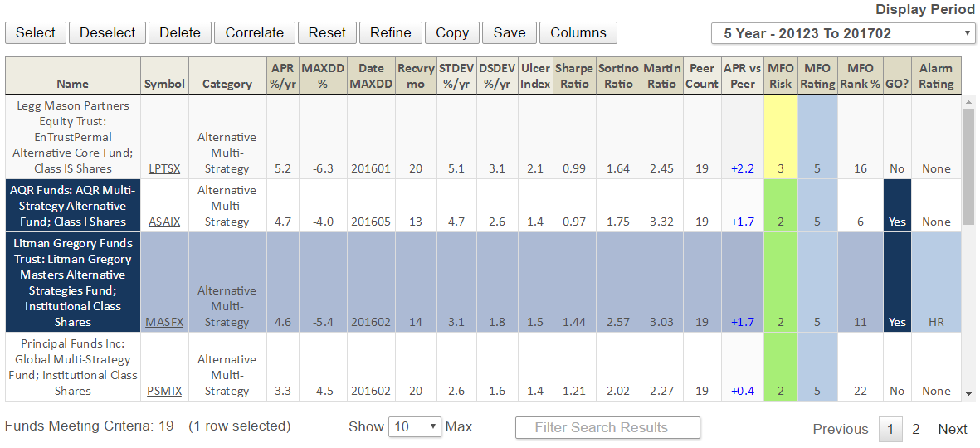Viewport: 980px width, 448px height.
Task: Click the Filter Search Results field
Action: point(607,428)
